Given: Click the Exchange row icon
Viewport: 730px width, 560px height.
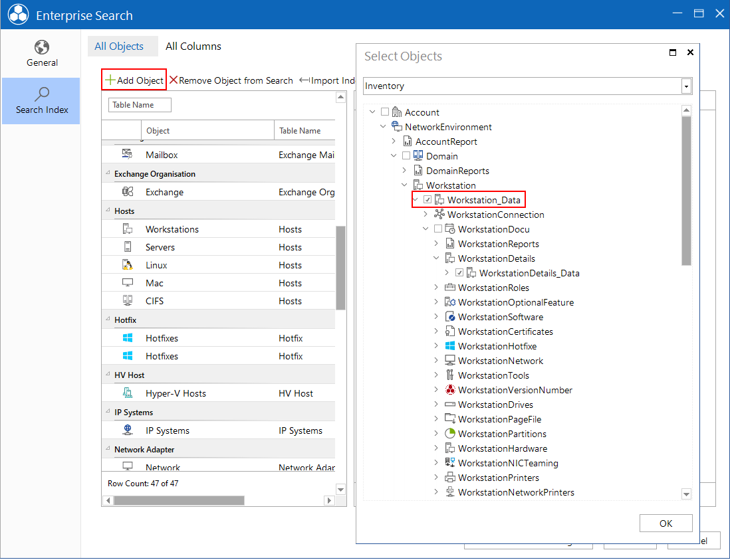Looking at the screenshot, I should [128, 191].
